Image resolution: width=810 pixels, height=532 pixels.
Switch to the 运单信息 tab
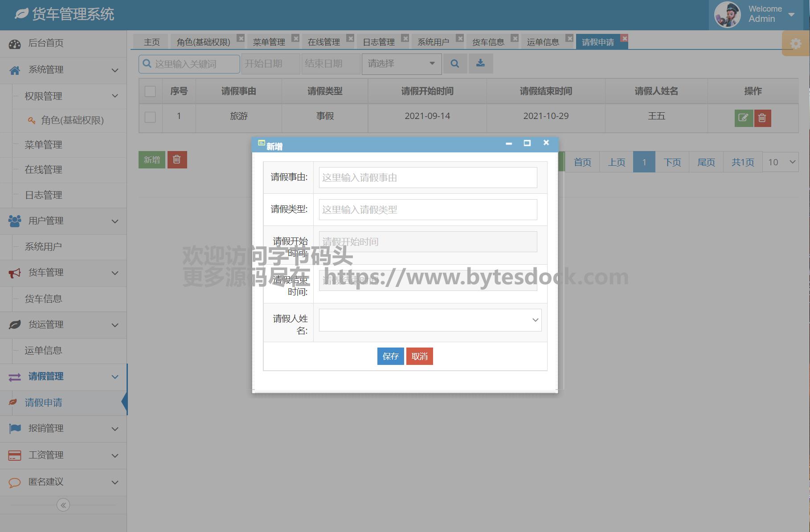pyautogui.click(x=543, y=42)
